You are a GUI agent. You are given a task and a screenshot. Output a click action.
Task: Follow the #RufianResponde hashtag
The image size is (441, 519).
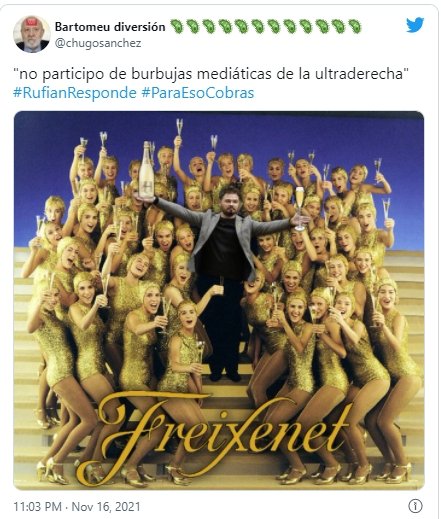pyautogui.click(x=75, y=93)
